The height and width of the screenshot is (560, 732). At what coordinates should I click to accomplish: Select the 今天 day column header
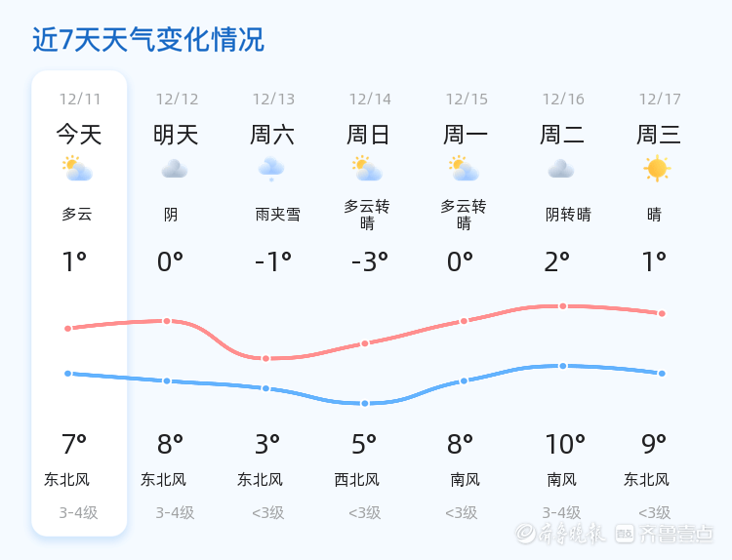(x=78, y=135)
